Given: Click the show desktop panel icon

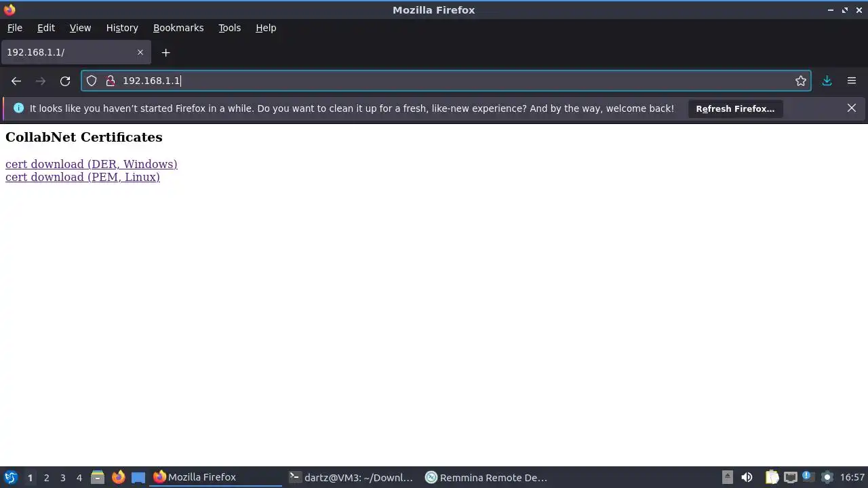Looking at the screenshot, I should (x=138, y=477).
